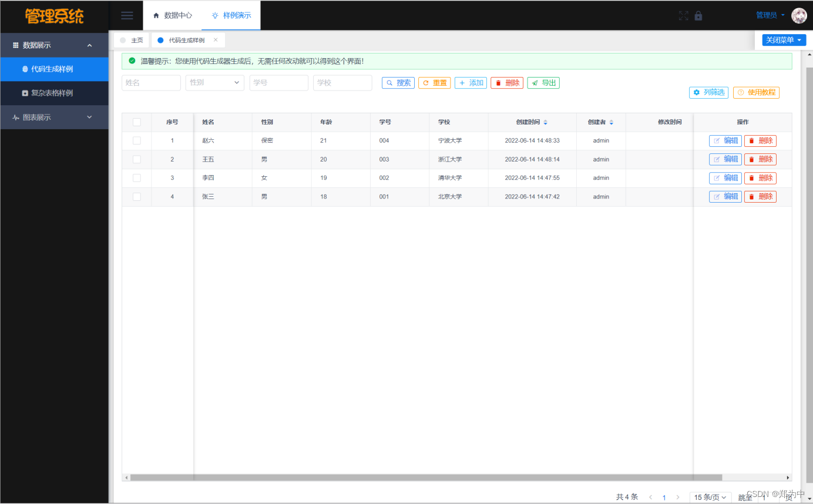The width and height of the screenshot is (813, 504).
Task: Open the 性别 filter dropdown
Action: click(214, 83)
